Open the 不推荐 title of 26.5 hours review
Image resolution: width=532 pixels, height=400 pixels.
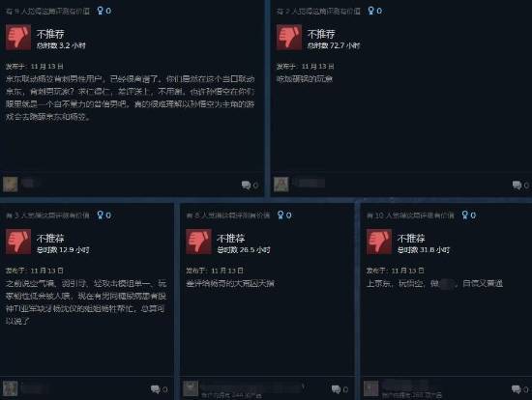[x=231, y=239]
